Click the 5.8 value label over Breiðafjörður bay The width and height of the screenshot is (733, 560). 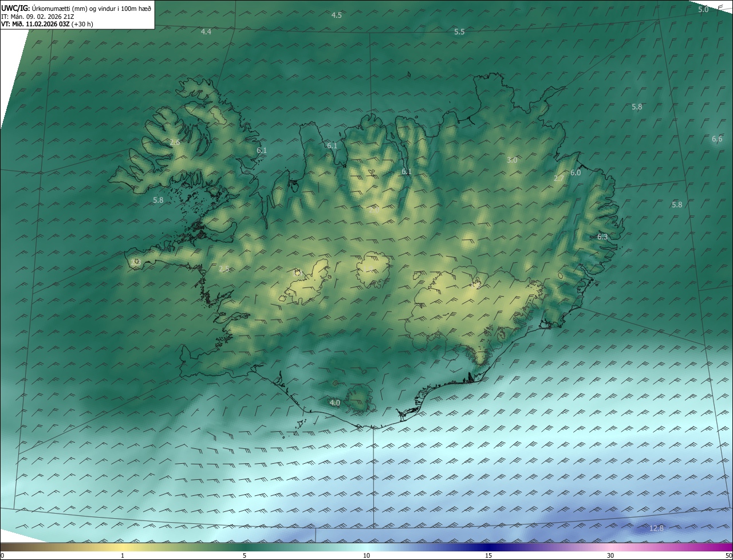click(x=158, y=200)
